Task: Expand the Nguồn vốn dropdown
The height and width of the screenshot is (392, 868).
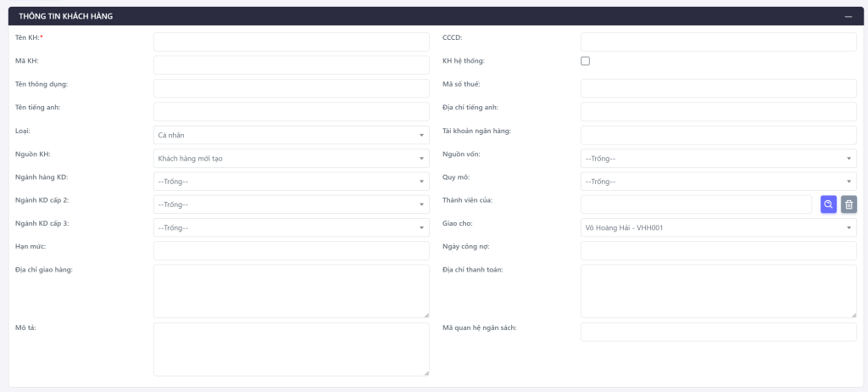Action: coord(718,159)
